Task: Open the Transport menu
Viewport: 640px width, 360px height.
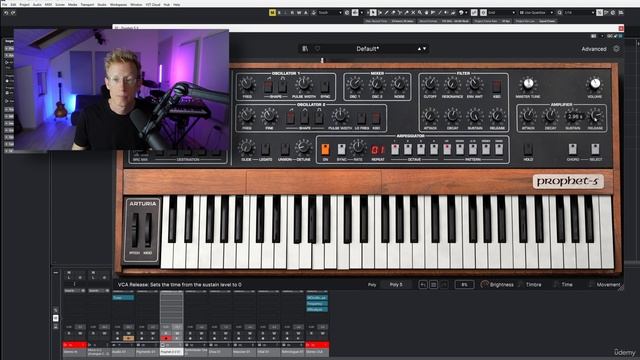Action: pos(87,4)
